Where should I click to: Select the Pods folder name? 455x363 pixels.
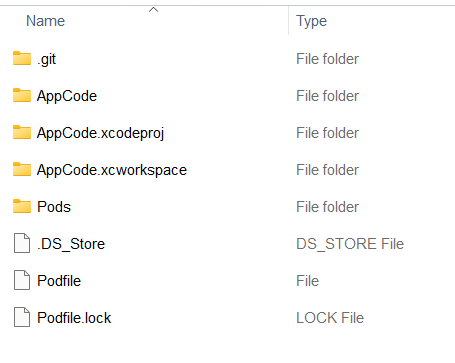tap(54, 207)
